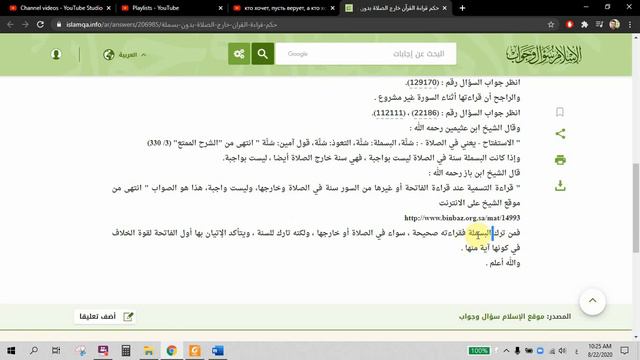Click the page vertical scrollbar thumb
This screenshot has height=360, width=640.
(636, 208)
